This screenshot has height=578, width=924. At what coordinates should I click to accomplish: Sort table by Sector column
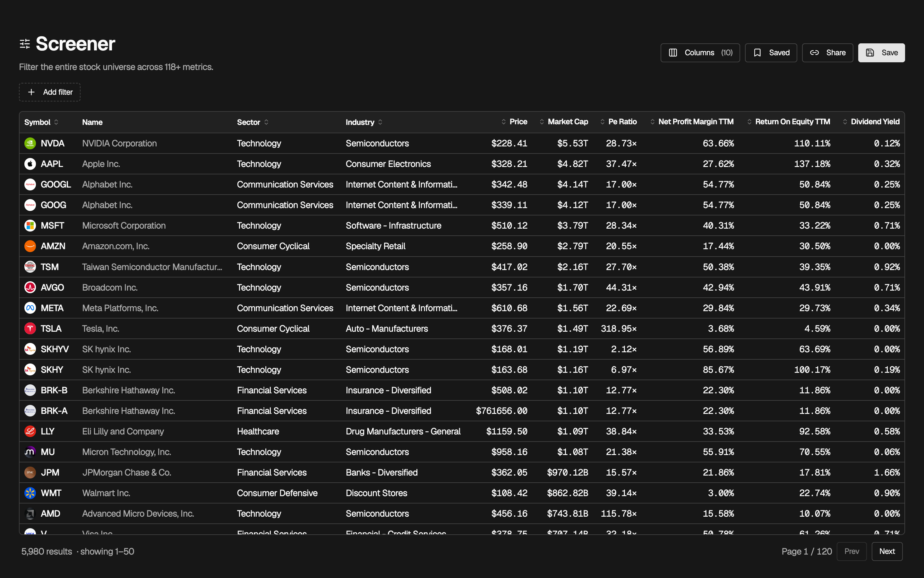pos(253,122)
